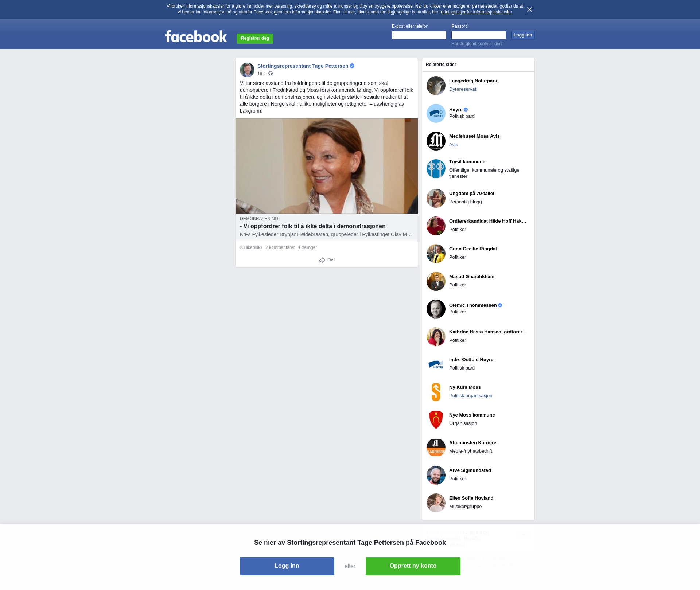This screenshot has height=590, width=700.
Task: Open the cookie policy guidelines link
Action: click(x=476, y=12)
